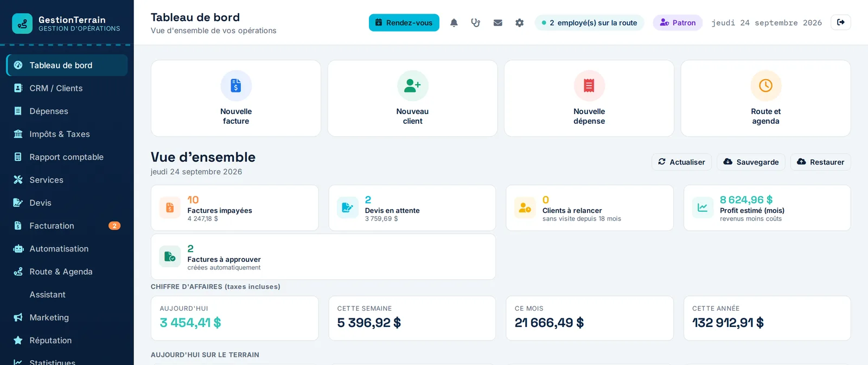Click the Patron role badge

[678, 23]
